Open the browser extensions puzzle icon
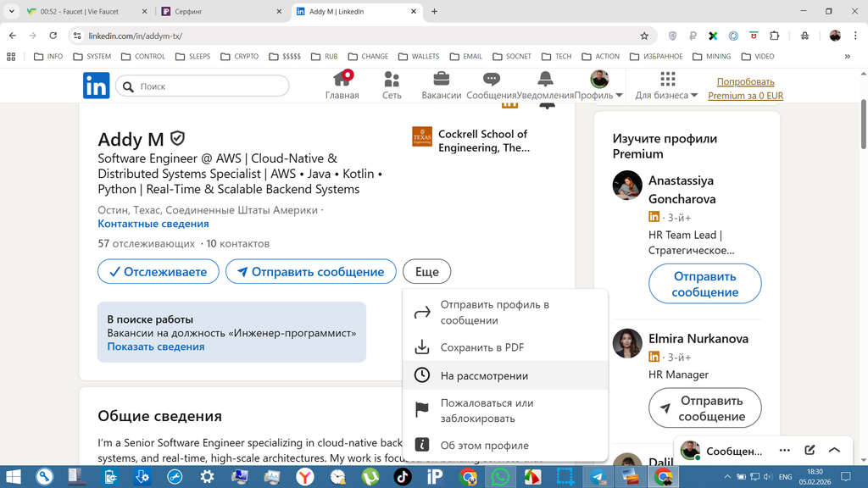This screenshot has height=488, width=868. pos(775,36)
